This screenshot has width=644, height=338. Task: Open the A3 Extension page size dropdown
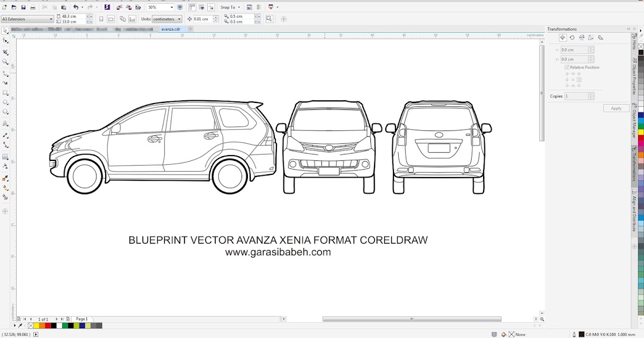click(51, 19)
